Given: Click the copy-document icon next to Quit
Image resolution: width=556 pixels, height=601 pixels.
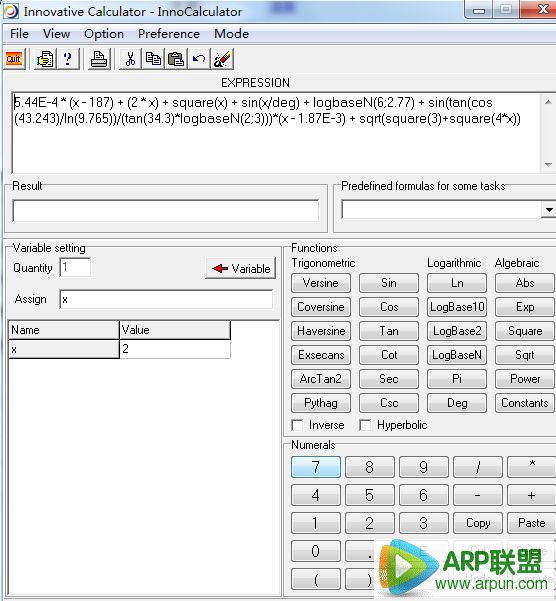Looking at the screenshot, I should (45, 59).
